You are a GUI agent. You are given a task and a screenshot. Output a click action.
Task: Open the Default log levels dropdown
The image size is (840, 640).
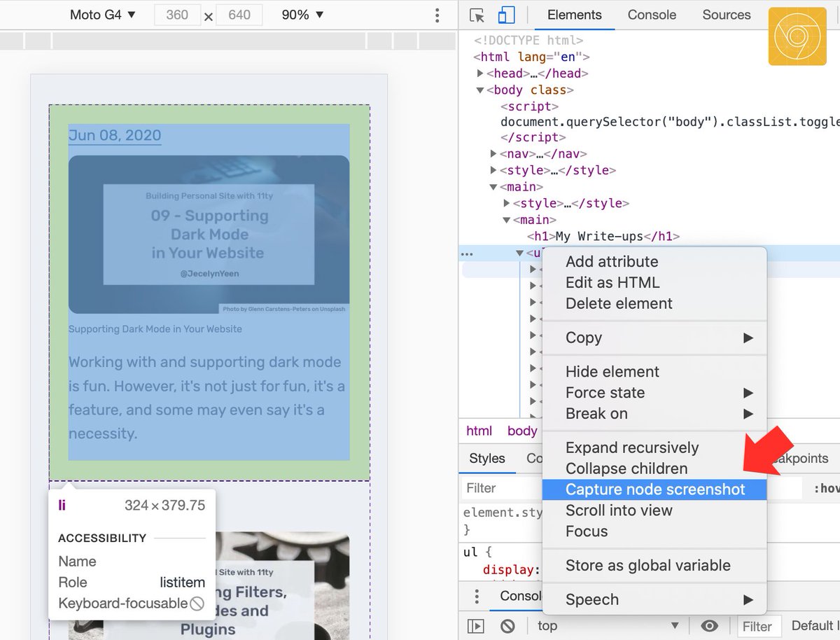(815, 626)
